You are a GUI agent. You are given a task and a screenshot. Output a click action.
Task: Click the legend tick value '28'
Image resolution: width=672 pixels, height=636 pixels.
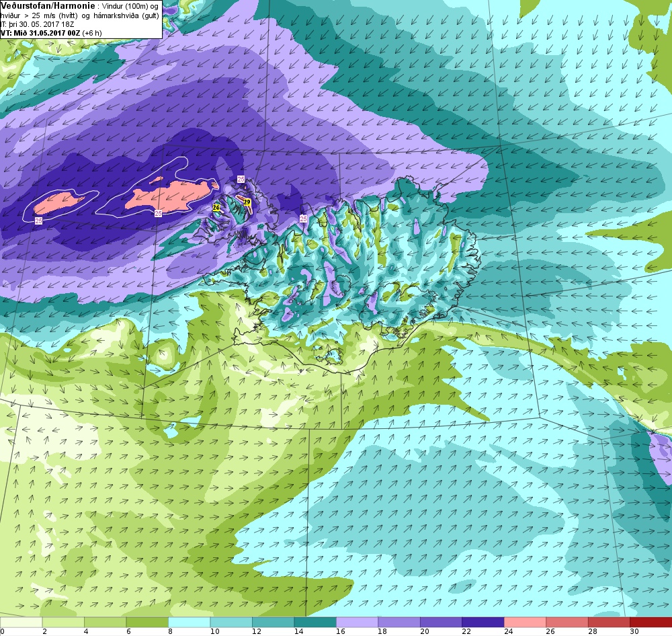tap(593, 631)
